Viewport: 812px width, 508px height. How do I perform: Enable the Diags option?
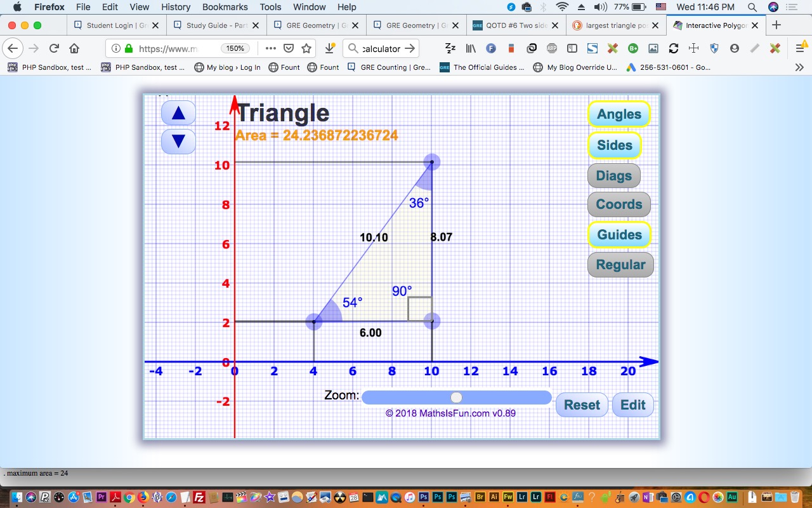[613, 176]
